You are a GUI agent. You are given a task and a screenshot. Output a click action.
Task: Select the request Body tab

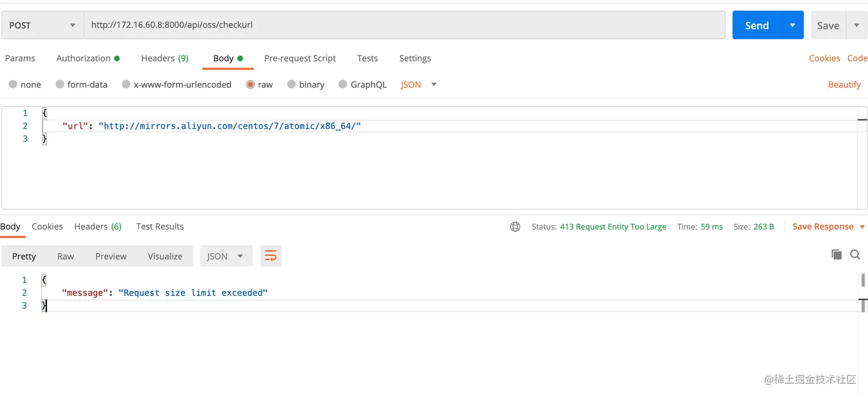pyautogui.click(x=228, y=58)
